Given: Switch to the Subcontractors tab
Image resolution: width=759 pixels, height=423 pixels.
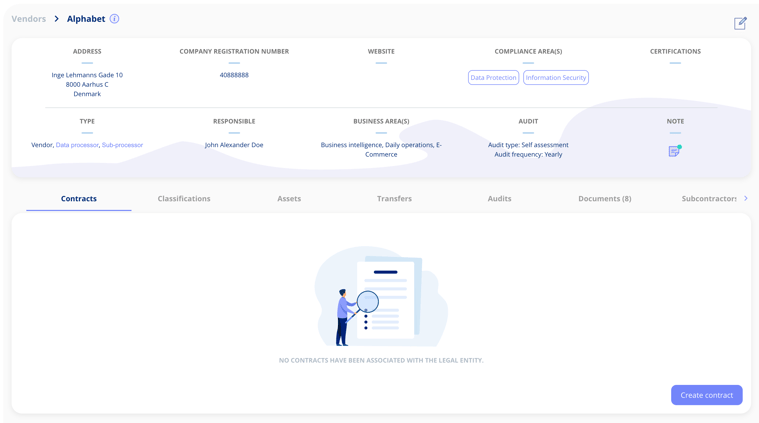Looking at the screenshot, I should (708, 199).
